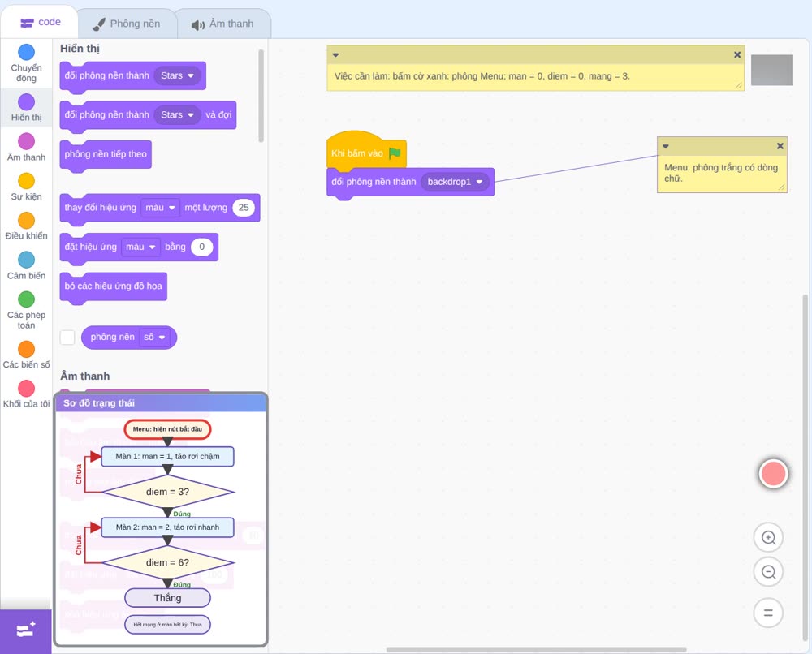This screenshot has height=654, width=812.
Task: Collapse the 'Việc cần làm' comment
Action: pyautogui.click(x=335, y=55)
